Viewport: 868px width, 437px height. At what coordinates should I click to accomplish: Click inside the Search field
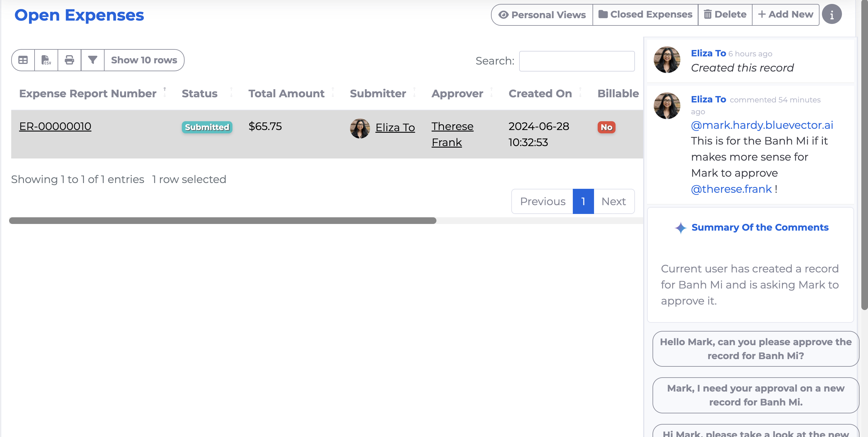click(x=577, y=61)
